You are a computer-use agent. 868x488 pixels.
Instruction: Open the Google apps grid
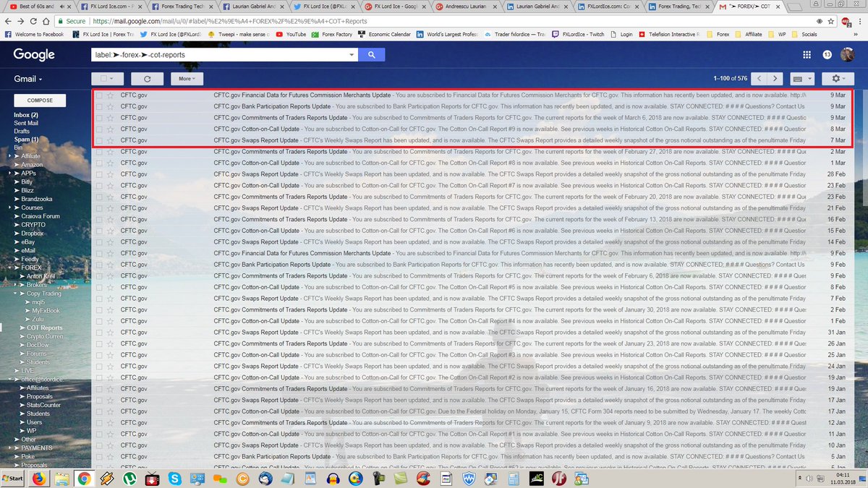pyautogui.click(x=807, y=55)
